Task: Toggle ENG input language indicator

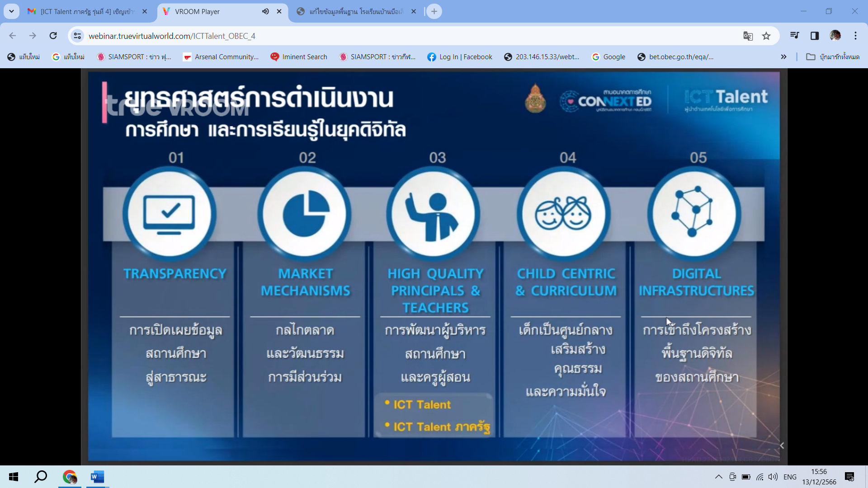Action: [790, 477]
